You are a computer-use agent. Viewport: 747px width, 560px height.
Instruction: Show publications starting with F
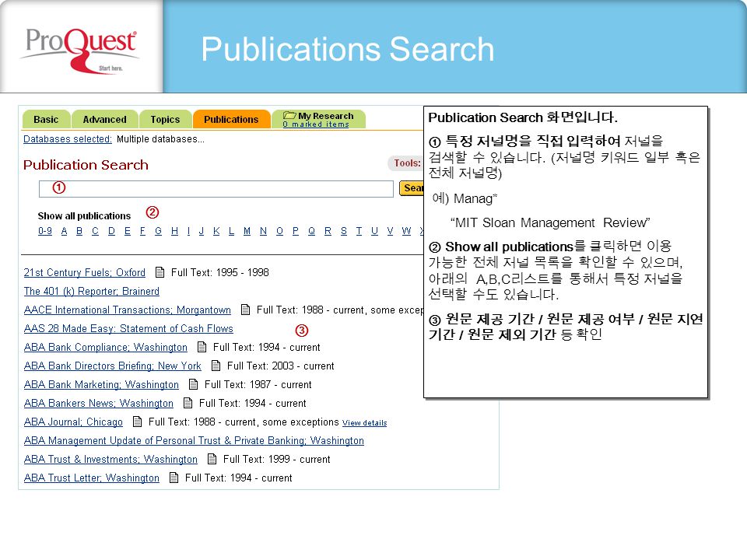click(142, 231)
